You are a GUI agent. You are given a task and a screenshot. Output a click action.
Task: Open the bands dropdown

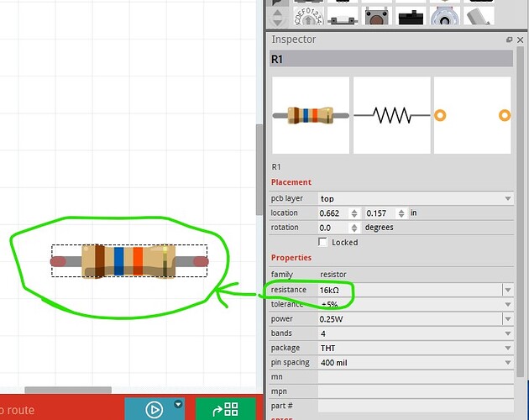tap(507, 333)
